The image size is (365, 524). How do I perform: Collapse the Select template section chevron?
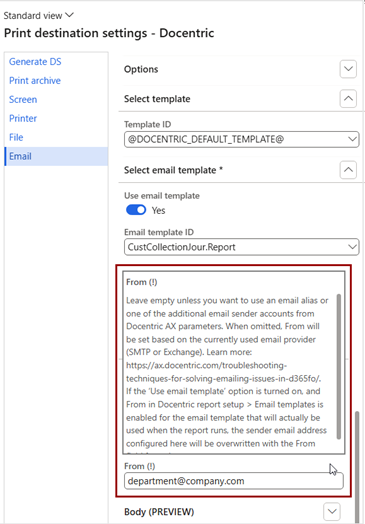pos(348,99)
